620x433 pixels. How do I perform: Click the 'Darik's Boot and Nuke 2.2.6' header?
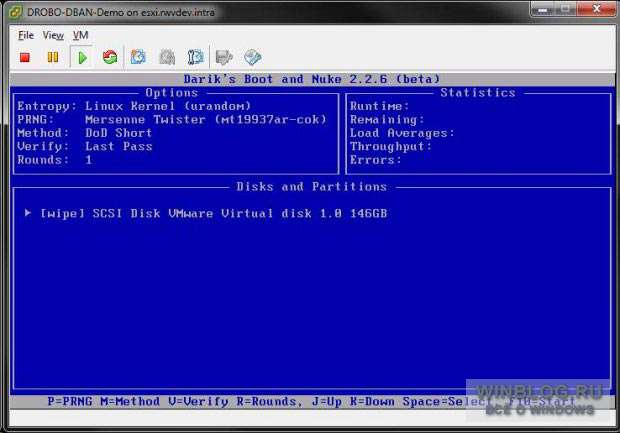[x=312, y=79]
